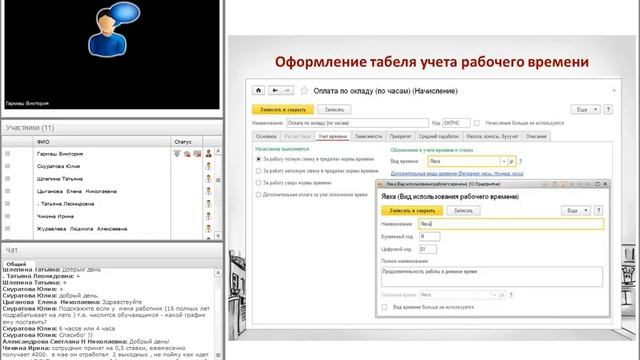Click the presenter avatar in the video panel
The height and width of the screenshot is (360, 640).
tap(113, 29)
